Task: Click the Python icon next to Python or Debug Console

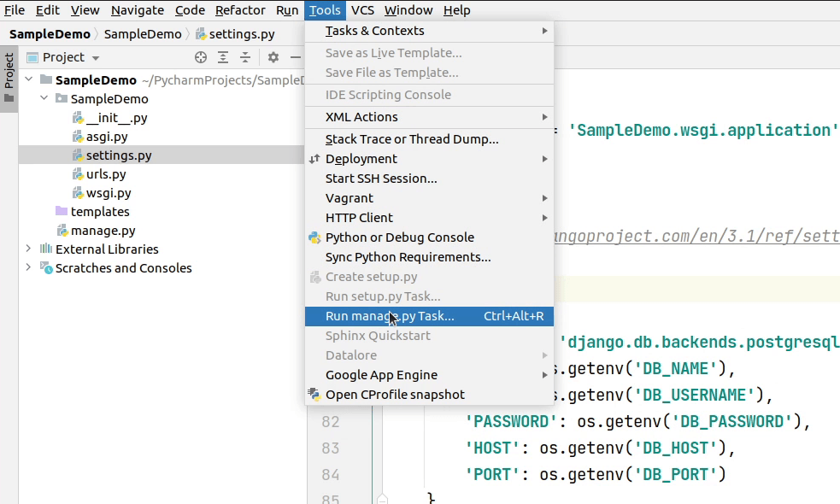Action: click(x=313, y=237)
